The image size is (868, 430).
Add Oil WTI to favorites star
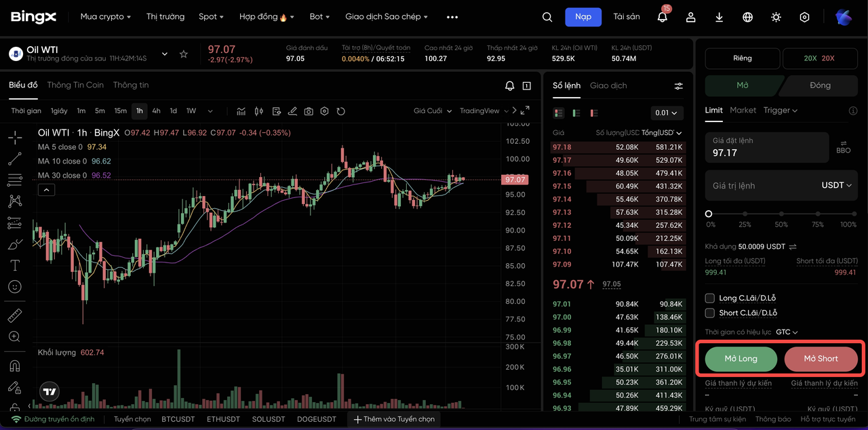pos(184,54)
